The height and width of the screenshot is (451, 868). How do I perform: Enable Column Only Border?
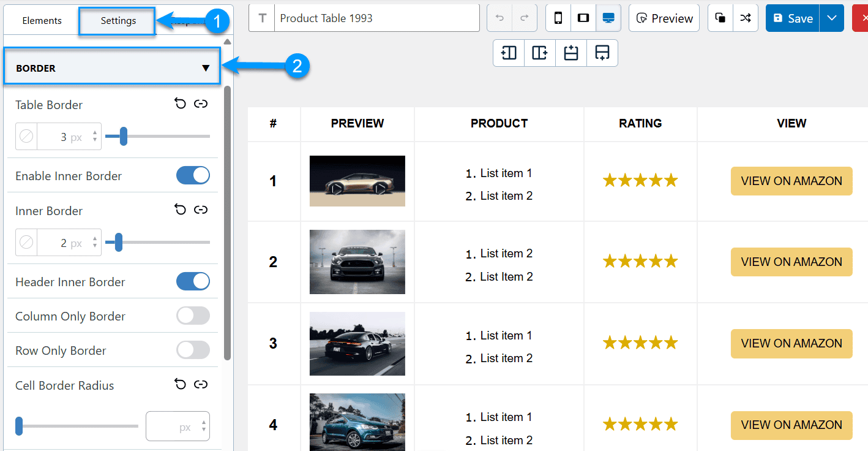click(x=193, y=316)
